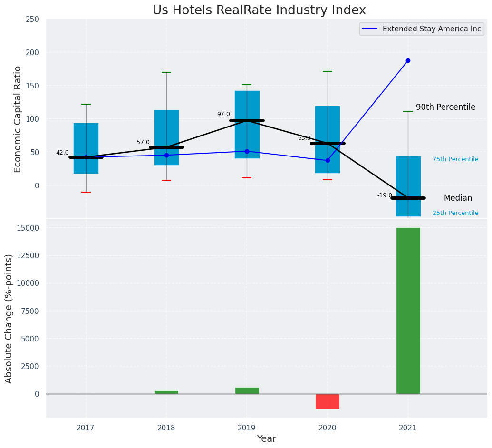Click the 2021 tick label on the x-axis
The width and height of the screenshot is (492, 448).
point(408,428)
